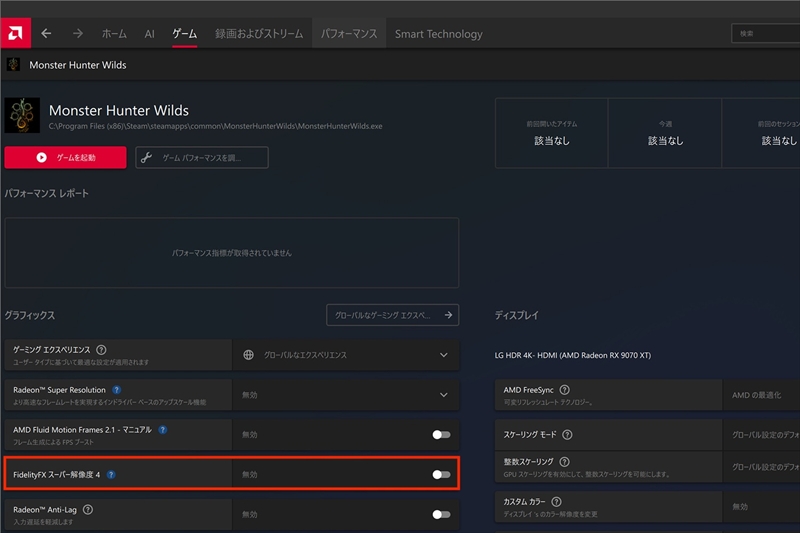
Task: Click Radeon Super Resolution 無効 value
Action: [x=249, y=395]
